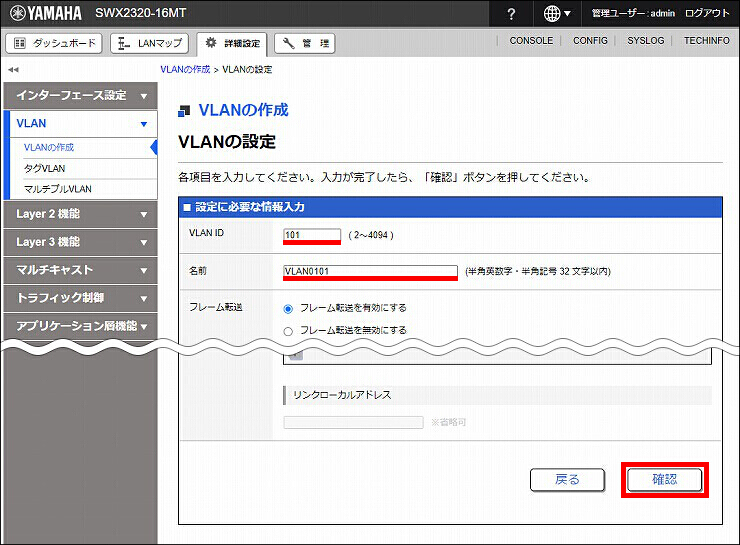The width and height of the screenshot is (740, 545).
Task: Click the リンクローカルアドレス input field
Action: pos(353,422)
